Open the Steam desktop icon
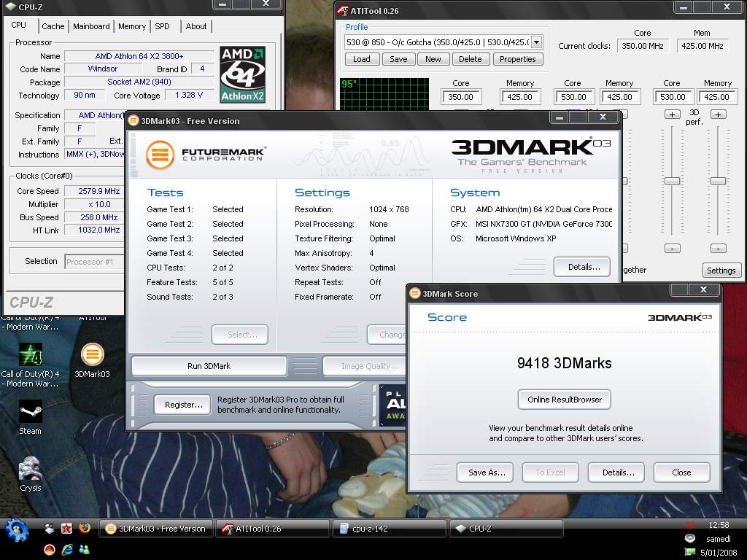This screenshot has width=747, height=560. pos(31,411)
